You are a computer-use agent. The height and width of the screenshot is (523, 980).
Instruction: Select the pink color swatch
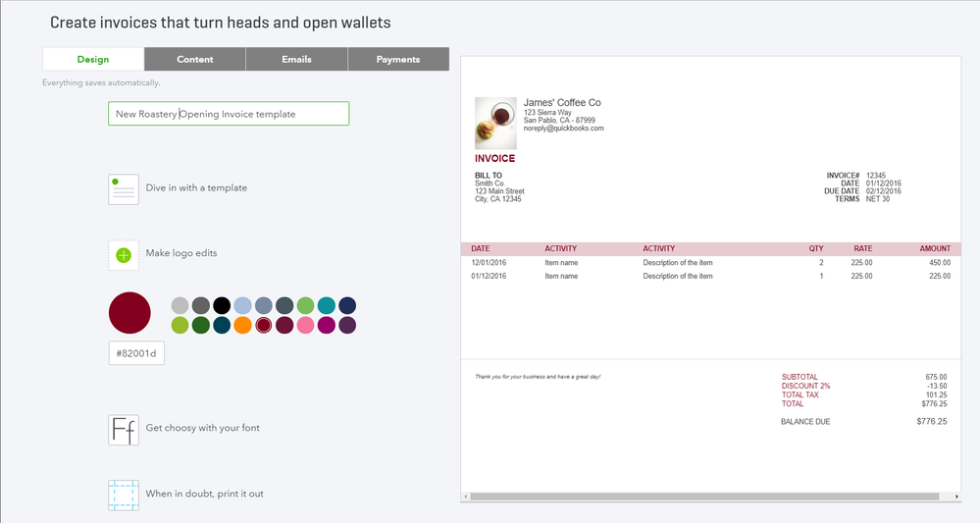click(305, 325)
